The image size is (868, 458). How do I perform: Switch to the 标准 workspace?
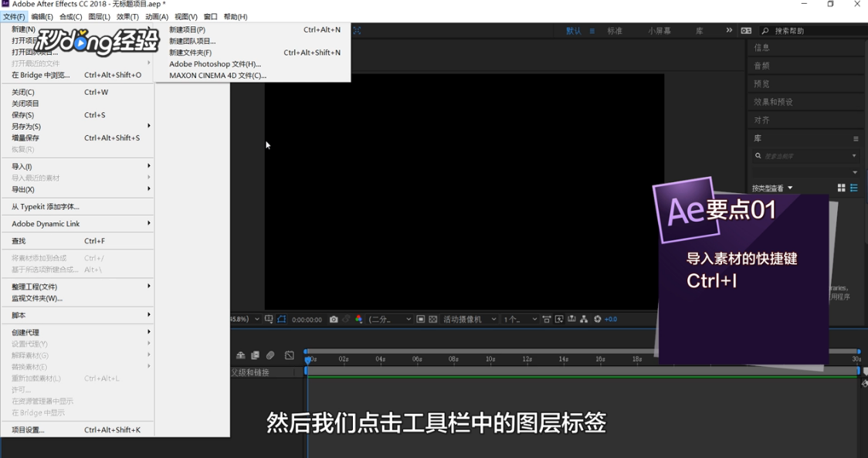click(615, 31)
